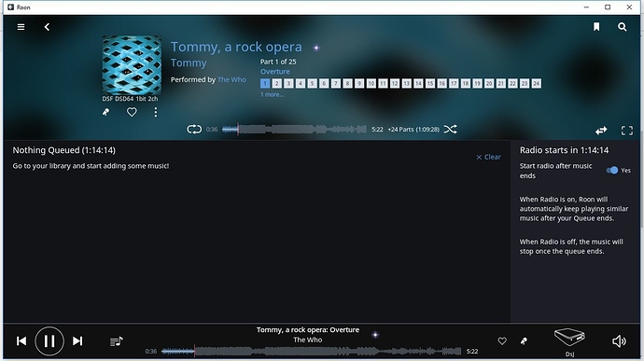Viewport: 644px width, 361px height.
Task: Click the signal path star in footer
Action: tap(375, 335)
